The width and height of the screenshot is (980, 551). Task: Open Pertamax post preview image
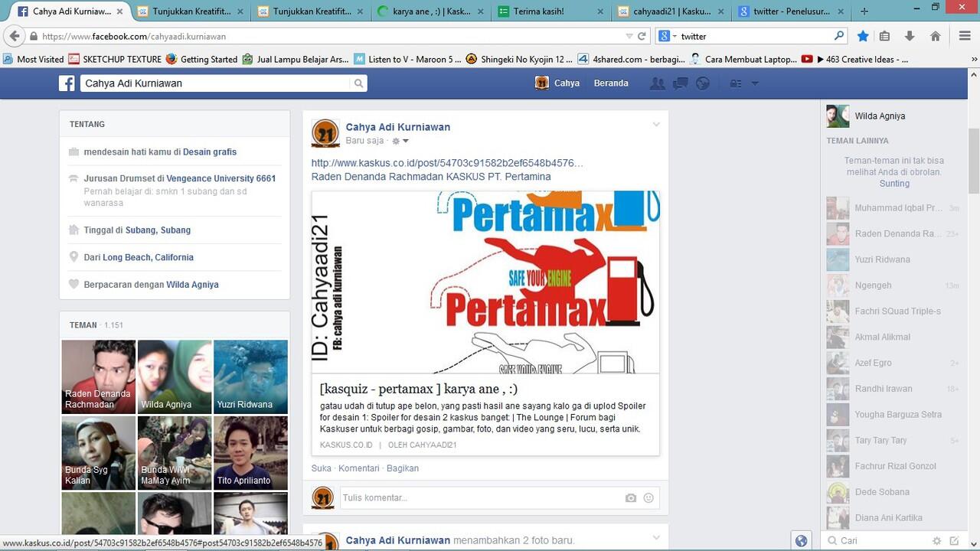(x=485, y=282)
